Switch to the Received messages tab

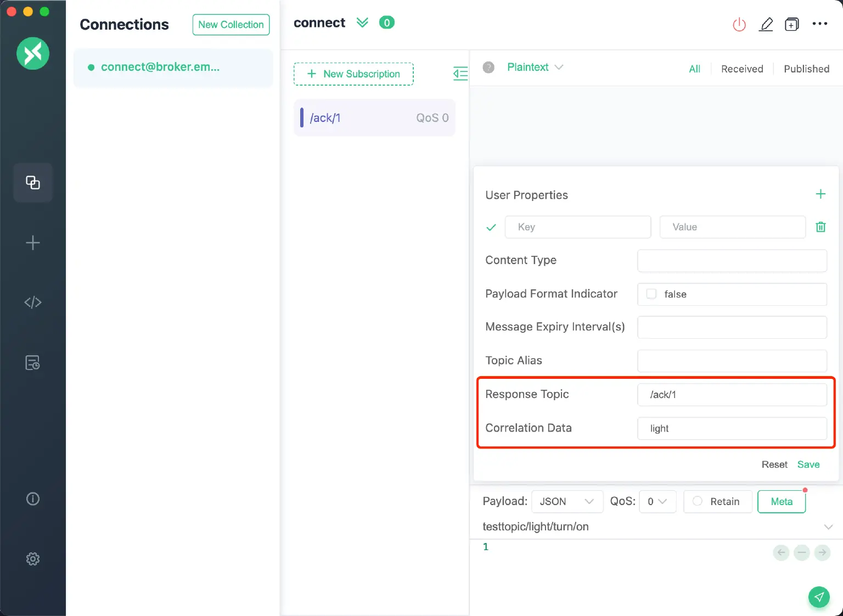(x=742, y=69)
